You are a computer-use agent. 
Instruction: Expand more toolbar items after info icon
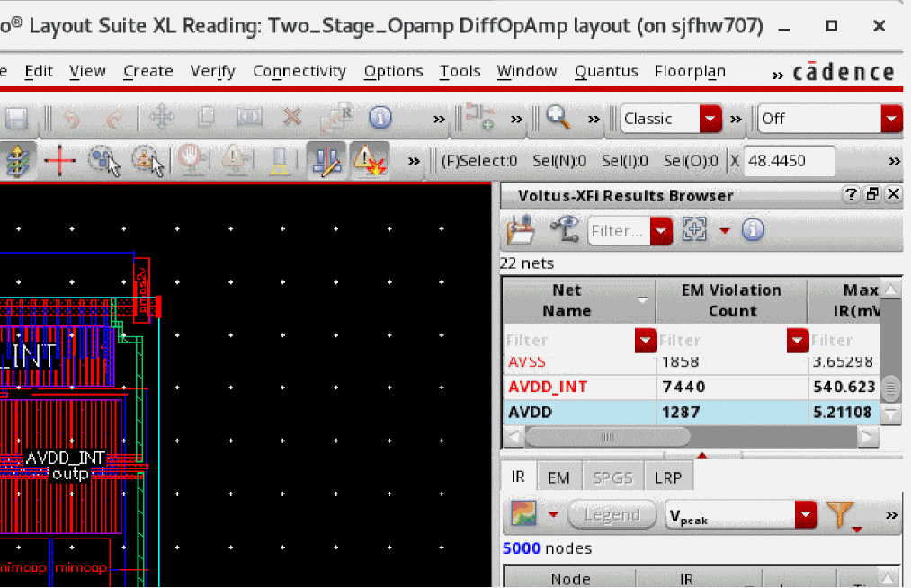[439, 119]
